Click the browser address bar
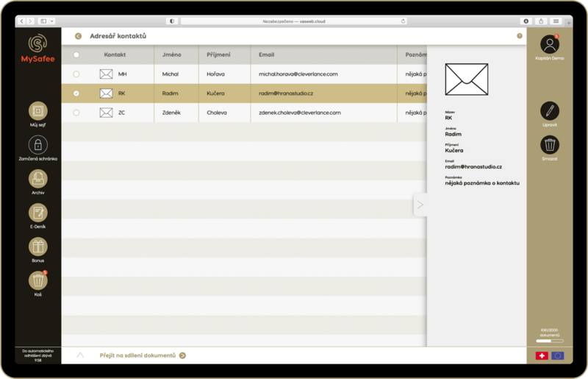The image size is (588, 379). (293, 21)
